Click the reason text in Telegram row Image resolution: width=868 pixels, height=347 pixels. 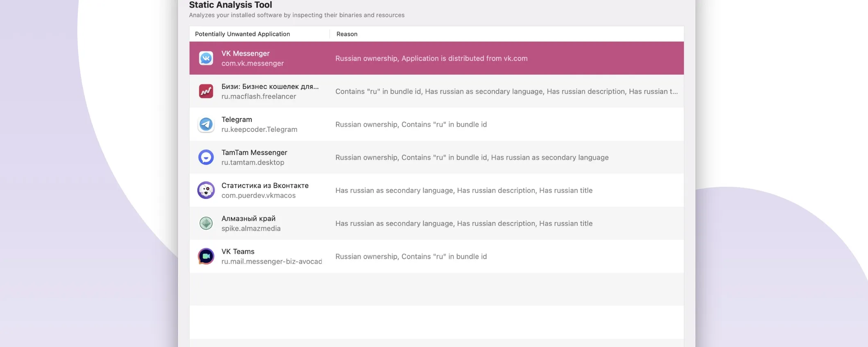tap(411, 124)
